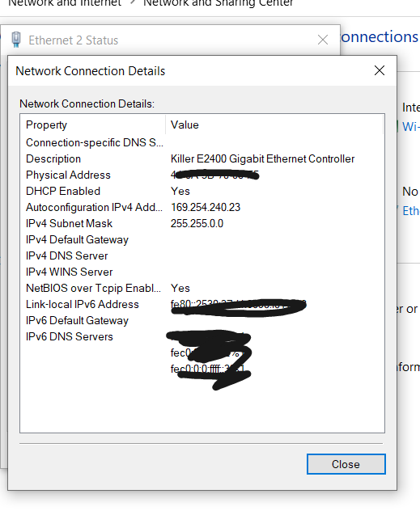Select the DHCP Enabled row
The image size is (420, 532).
coord(202,192)
